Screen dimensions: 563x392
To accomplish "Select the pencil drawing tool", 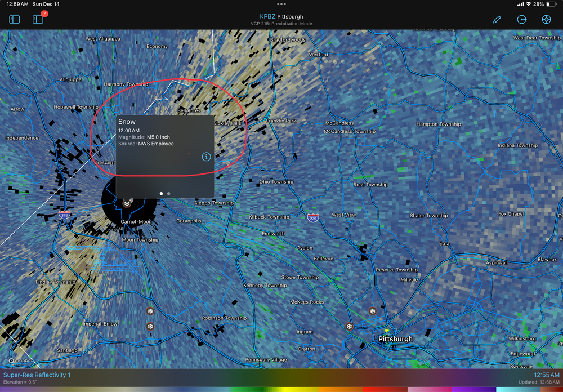I will [x=497, y=20].
